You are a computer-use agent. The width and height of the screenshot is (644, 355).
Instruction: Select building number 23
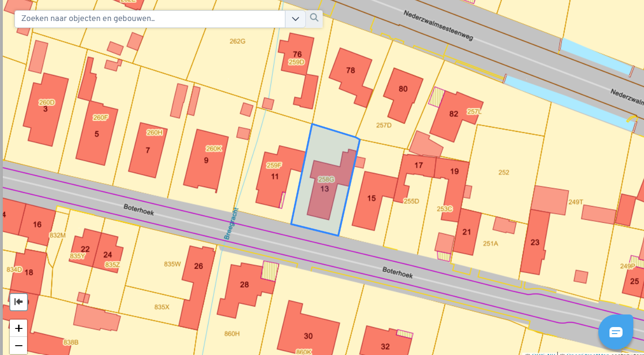tap(535, 242)
